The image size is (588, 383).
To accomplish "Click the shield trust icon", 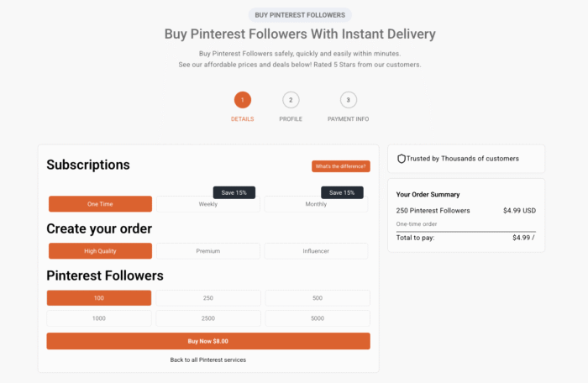I will point(402,158).
